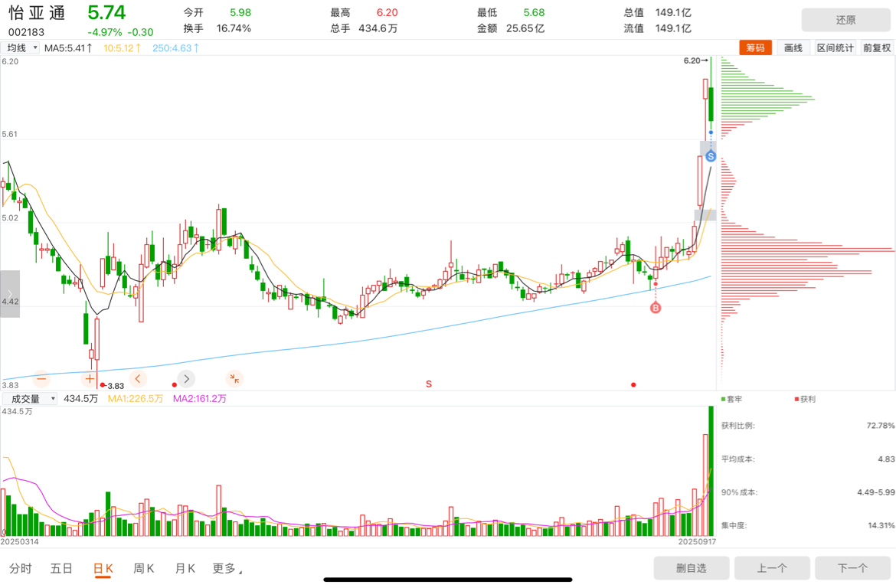Click the tallest green volume bar

click(x=711, y=471)
